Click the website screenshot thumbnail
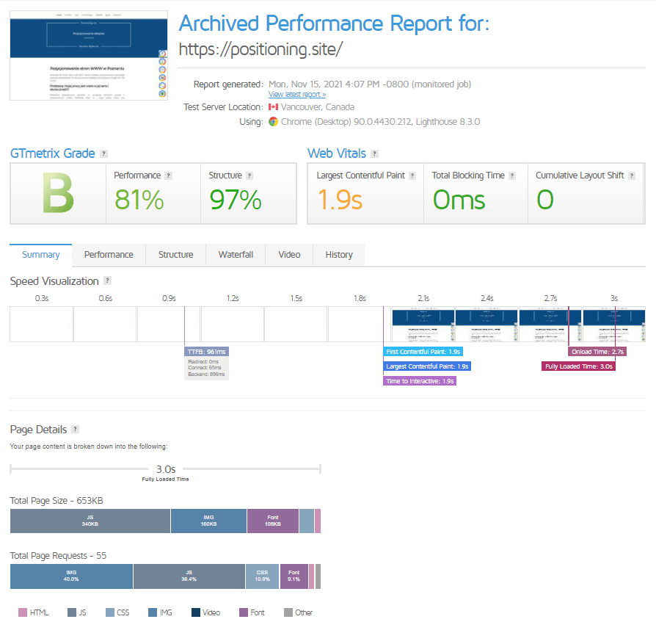 click(89, 65)
